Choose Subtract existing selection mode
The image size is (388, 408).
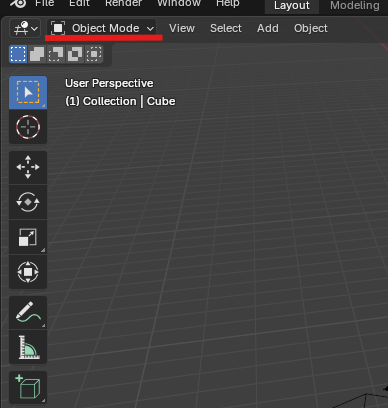(x=56, y=54)
